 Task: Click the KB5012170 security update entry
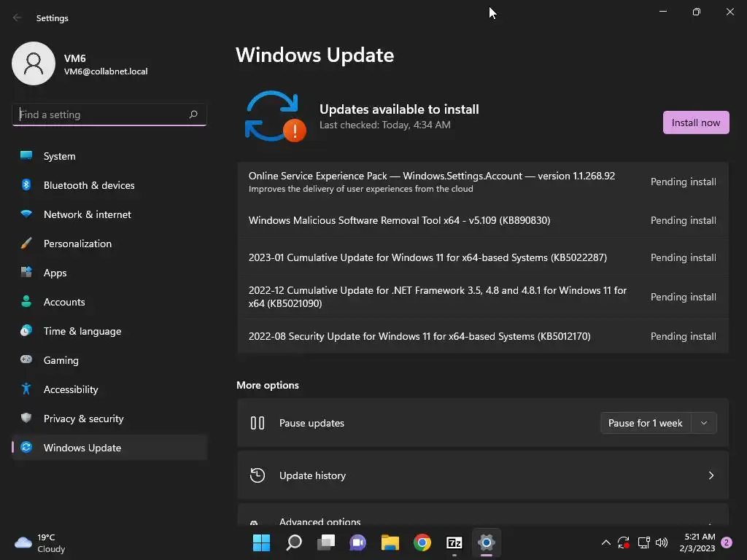click(483, 335)
